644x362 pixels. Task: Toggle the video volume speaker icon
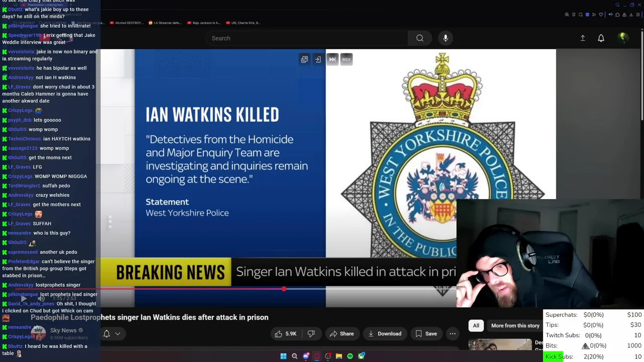point(41,299)
